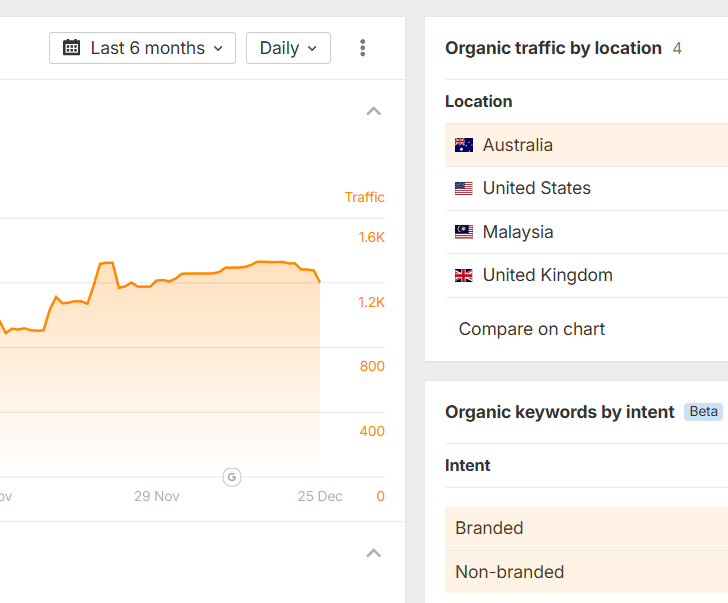The width and height of the screenshot is (728, 603).
Task: Select United Kingdom location row
Action: point(586,275)
